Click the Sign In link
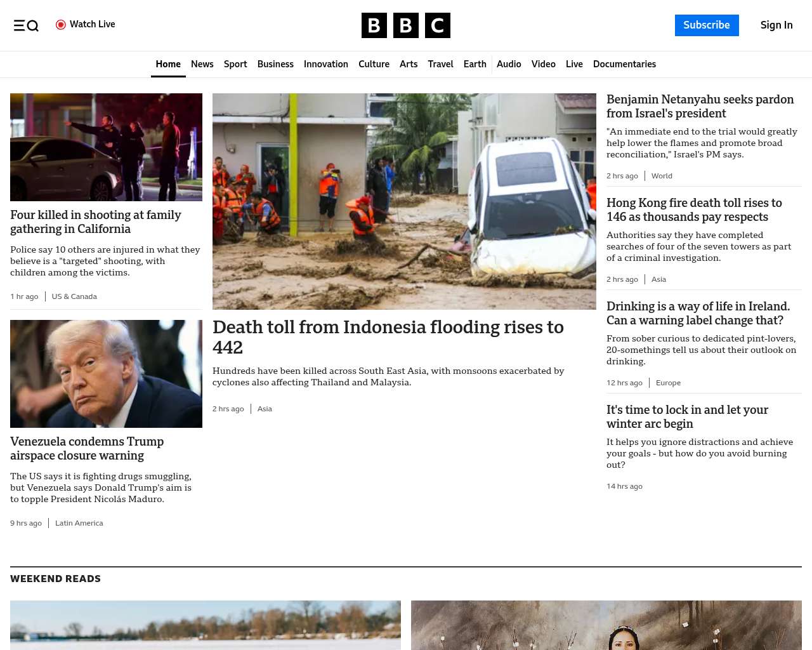Screen dimensions: 812x650 pyautogui.click(x=776, y=25)
